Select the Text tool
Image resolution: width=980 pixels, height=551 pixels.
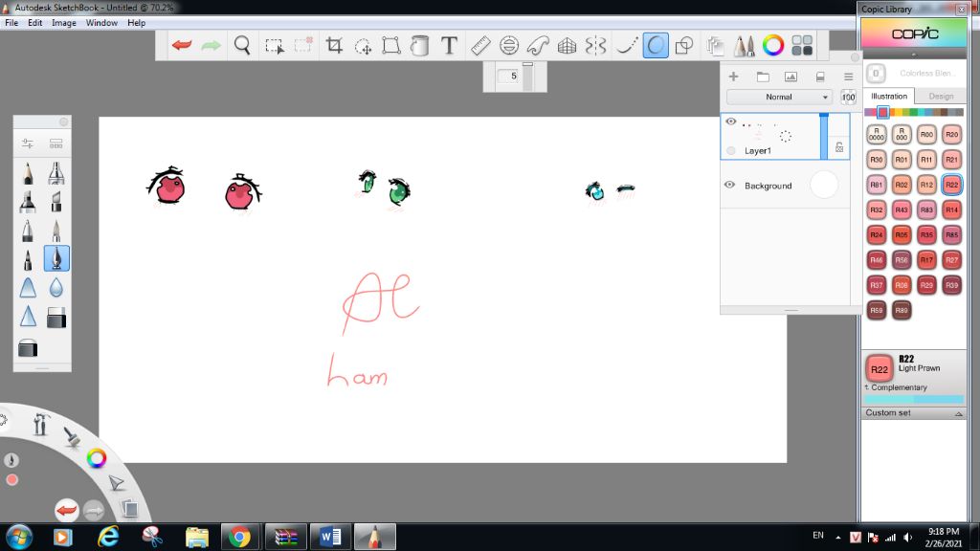coord(449,45)
